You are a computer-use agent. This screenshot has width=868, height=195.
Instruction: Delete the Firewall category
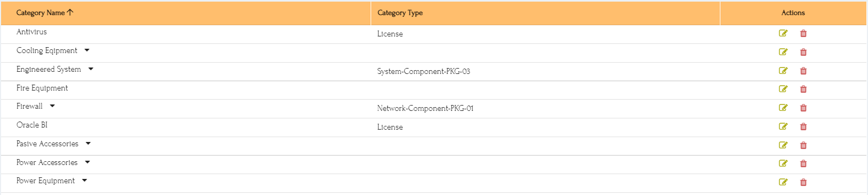tap(803, 108)
